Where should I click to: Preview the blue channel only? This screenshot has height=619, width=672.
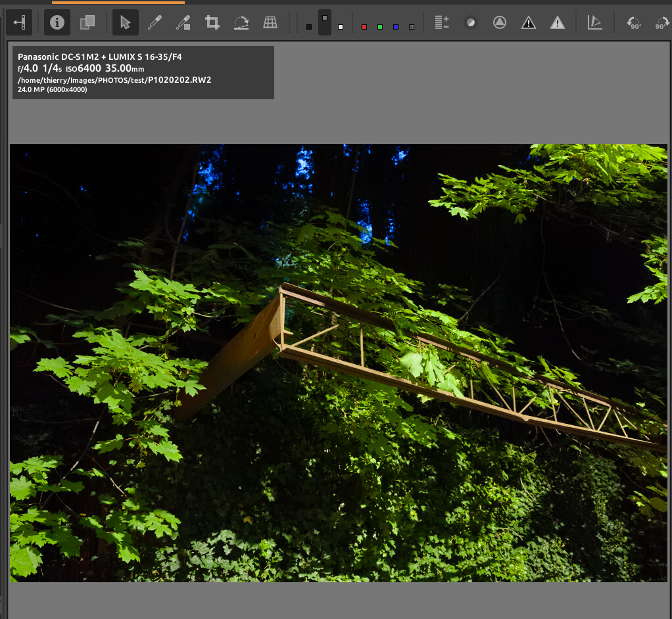pyautogui.click(x=396, y=27)
